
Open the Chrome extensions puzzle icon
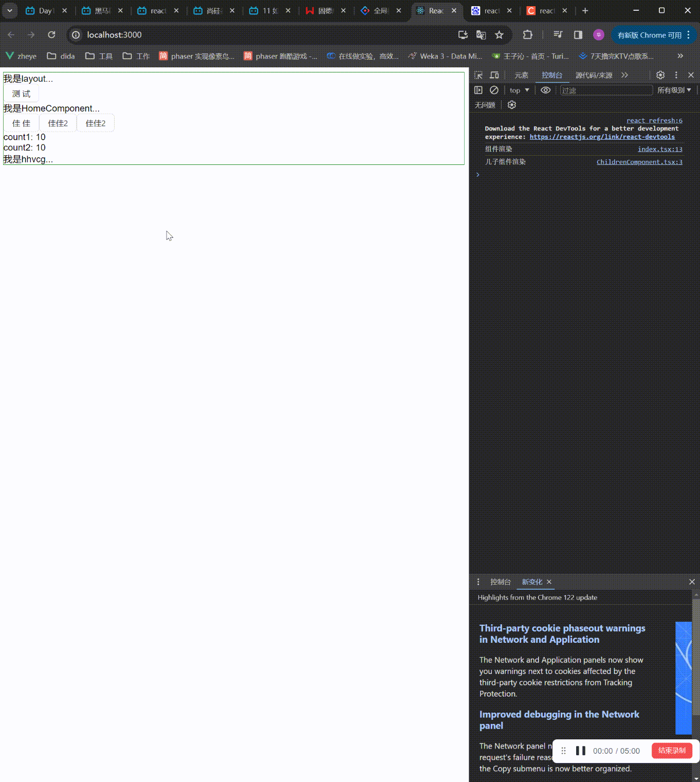point(527,35)
